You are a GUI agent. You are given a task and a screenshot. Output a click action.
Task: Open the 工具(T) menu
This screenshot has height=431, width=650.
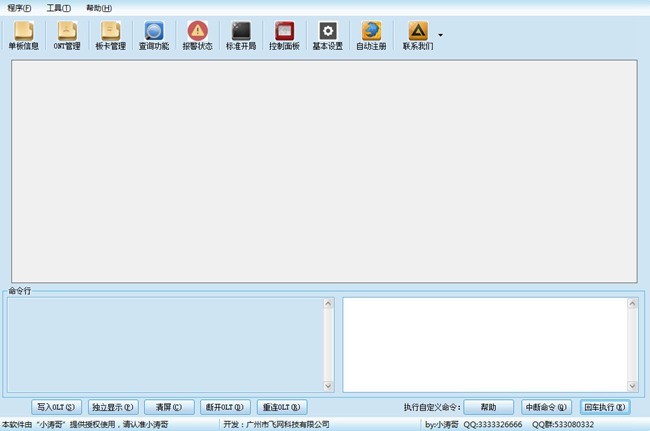coord(58,8)
